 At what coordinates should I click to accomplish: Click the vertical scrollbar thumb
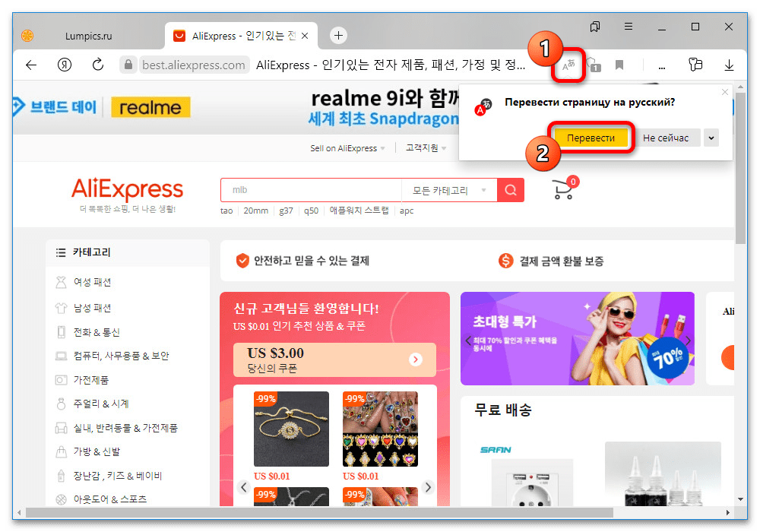click(740, 167)
